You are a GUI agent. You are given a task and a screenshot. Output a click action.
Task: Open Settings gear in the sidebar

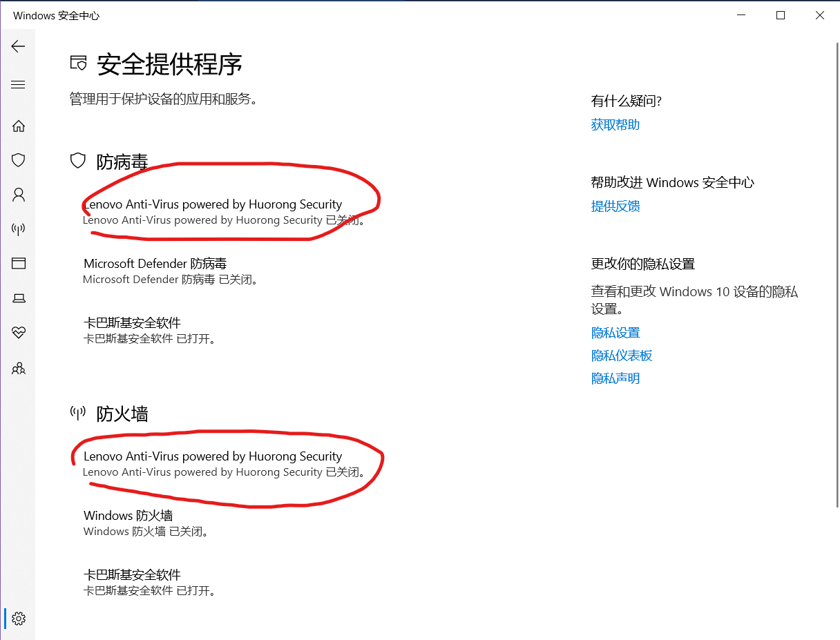coord(19,618)
